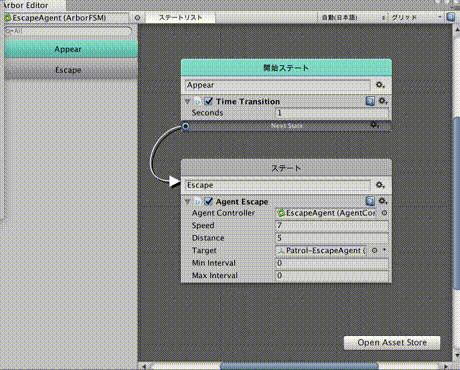Select Escape in the state list
This screenshot has width=460, height=370.
[x=71, y=70]
